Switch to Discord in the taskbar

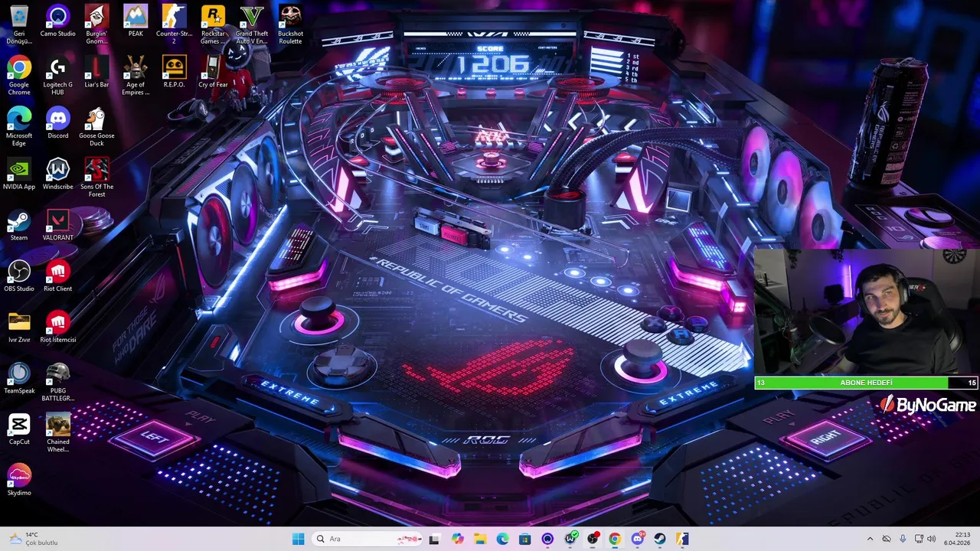click(638, 539)
